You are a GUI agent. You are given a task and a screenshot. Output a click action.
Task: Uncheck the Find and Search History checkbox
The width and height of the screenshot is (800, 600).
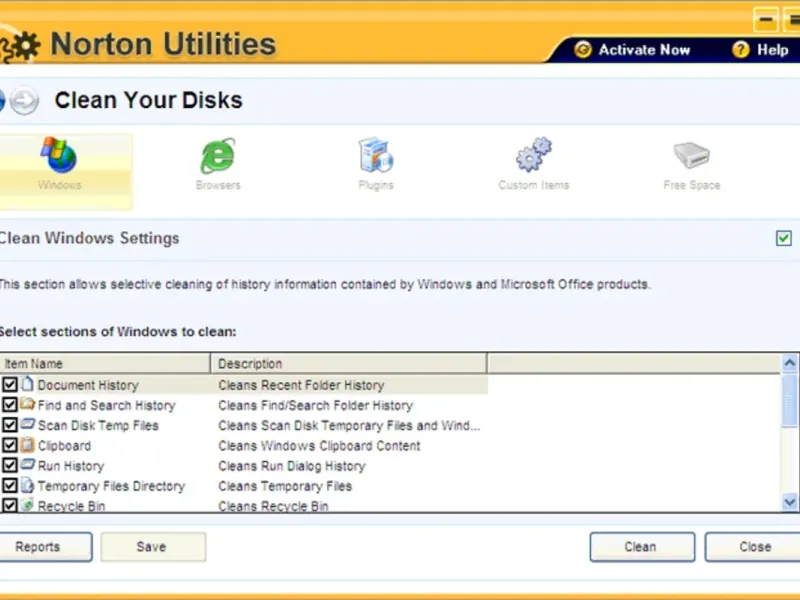(10, 405)
